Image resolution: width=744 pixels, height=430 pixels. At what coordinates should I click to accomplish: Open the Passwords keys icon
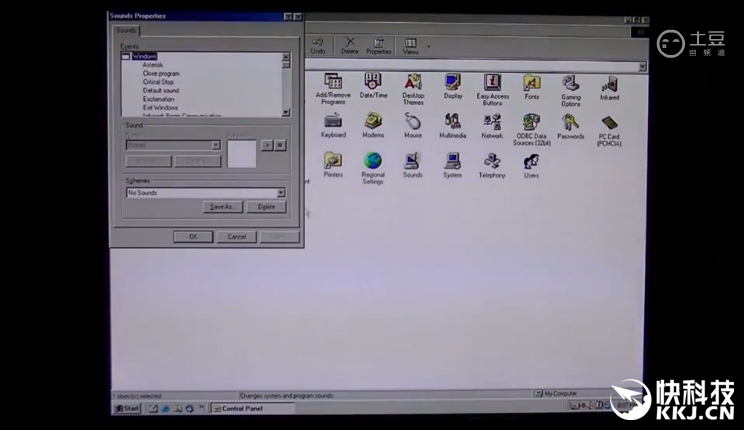coord(570,124)
